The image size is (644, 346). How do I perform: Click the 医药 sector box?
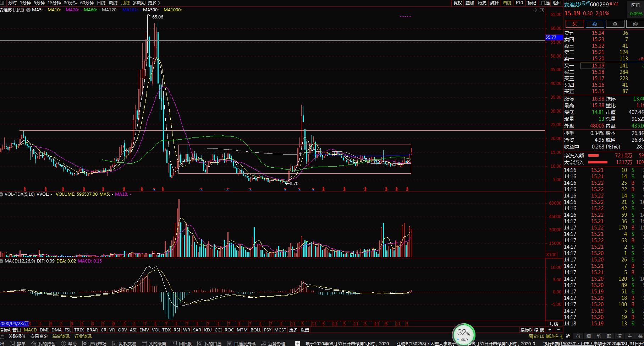(x=635, y=9)
